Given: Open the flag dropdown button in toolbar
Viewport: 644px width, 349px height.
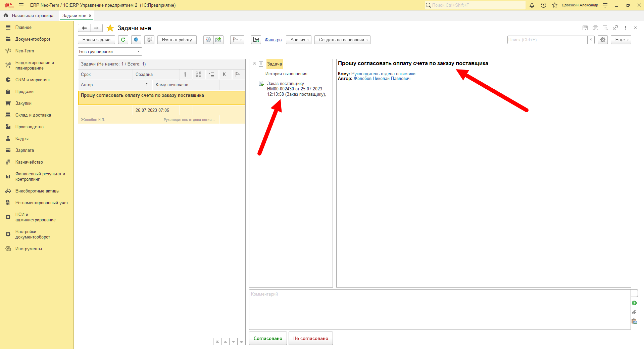Looking at the screenshot, I should pos(237,40).
